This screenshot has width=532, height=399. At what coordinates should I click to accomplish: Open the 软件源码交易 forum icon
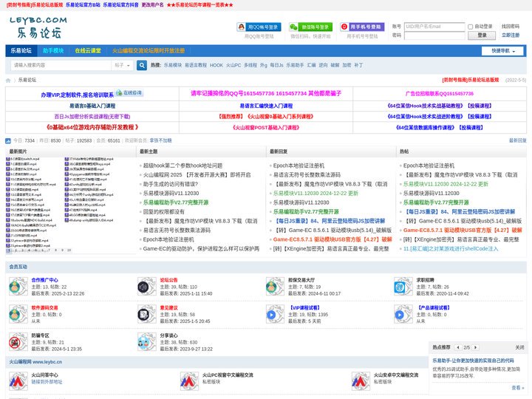tap(18, 314)
